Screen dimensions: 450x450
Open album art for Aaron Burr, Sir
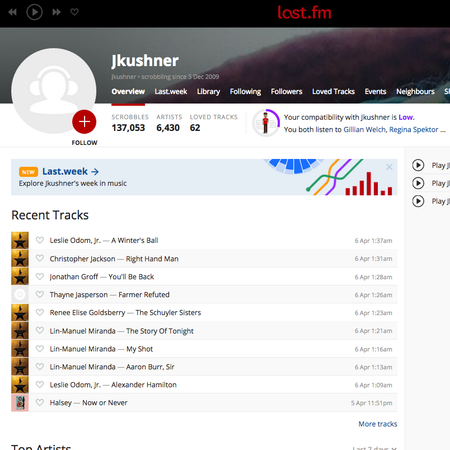click(20, 366)
